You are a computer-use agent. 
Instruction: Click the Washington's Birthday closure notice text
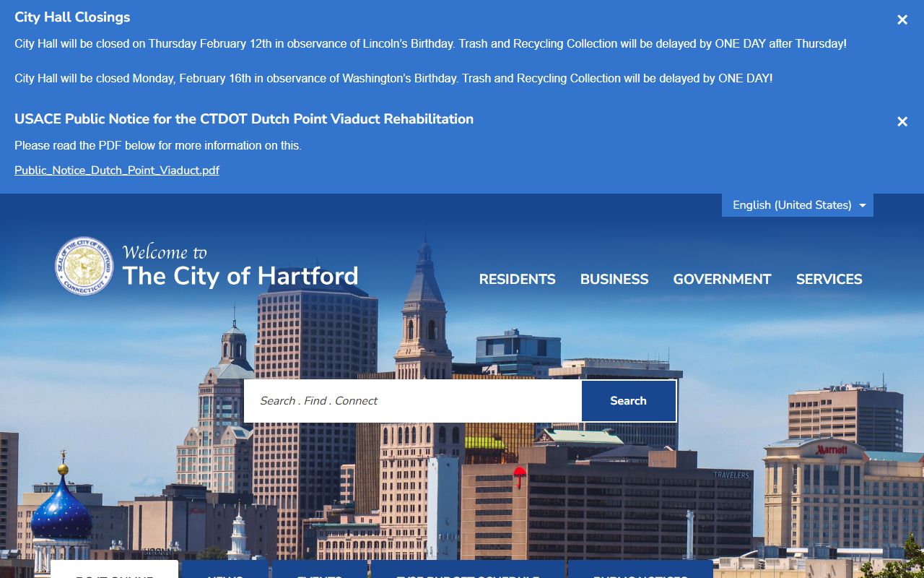click(393, 79)
